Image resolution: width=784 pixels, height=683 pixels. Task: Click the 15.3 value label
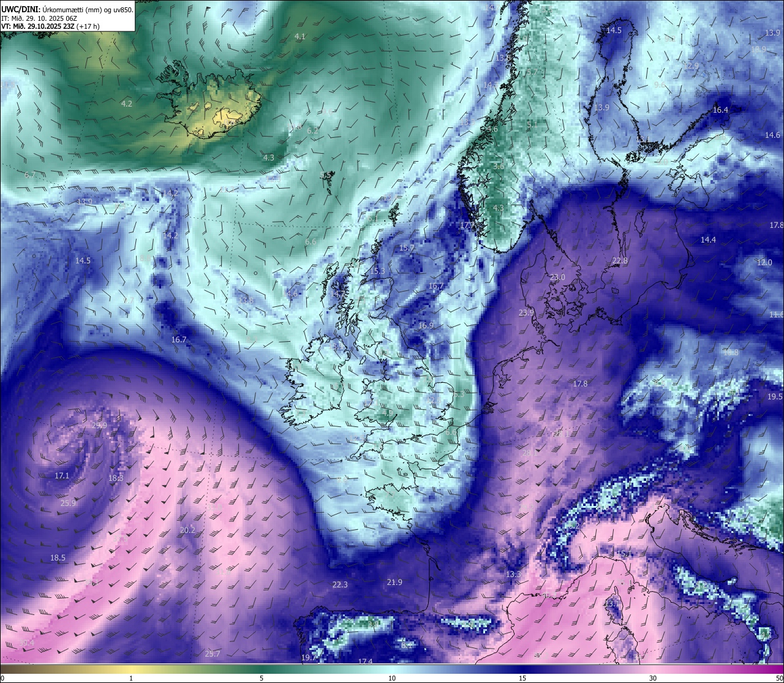[377, 271]
